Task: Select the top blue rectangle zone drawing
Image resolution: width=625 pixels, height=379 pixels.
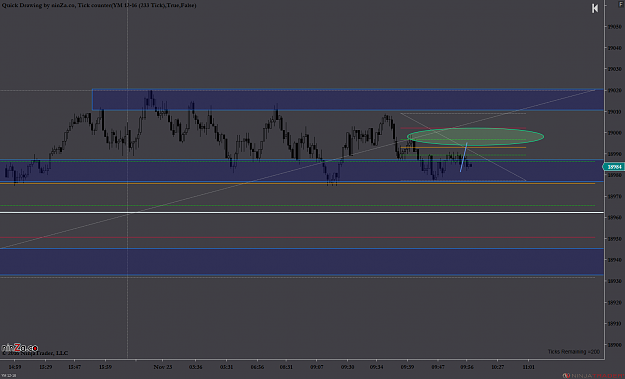Action: [348, 99]
